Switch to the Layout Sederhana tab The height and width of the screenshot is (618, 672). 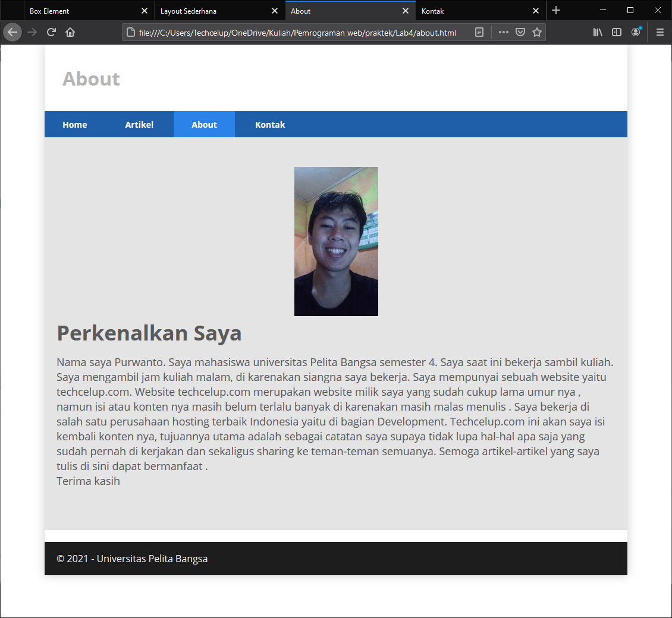pos(202,11)
